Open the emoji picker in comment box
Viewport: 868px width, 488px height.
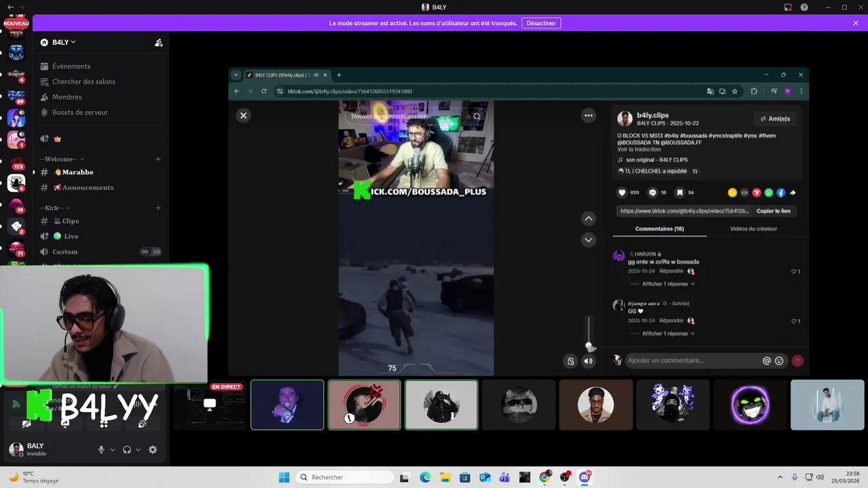tap(779, 361)
